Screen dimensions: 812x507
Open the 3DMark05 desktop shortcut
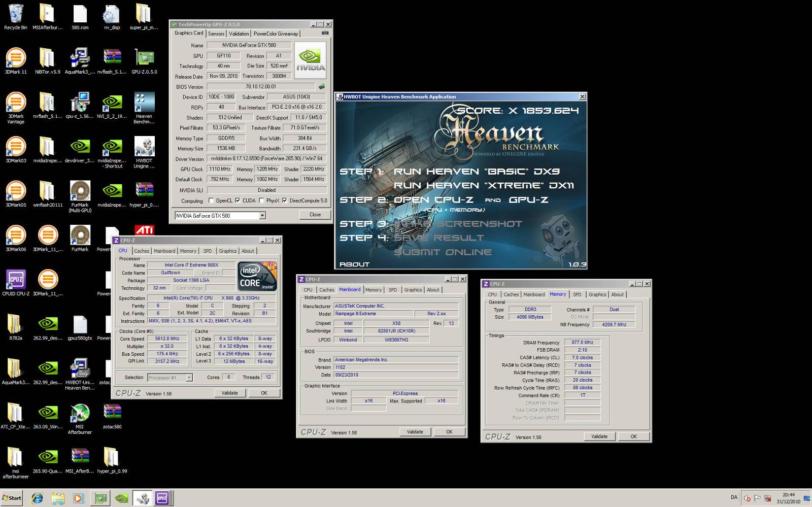coord(16,194)
